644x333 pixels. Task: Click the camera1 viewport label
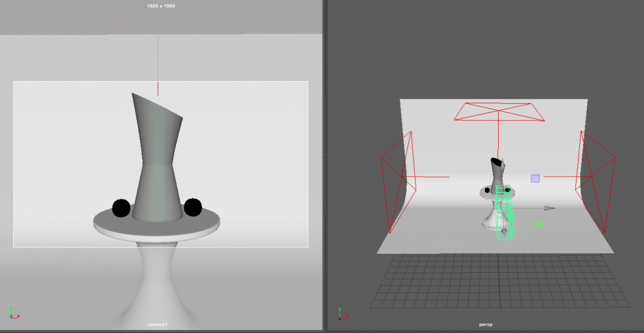click(157, 324)
